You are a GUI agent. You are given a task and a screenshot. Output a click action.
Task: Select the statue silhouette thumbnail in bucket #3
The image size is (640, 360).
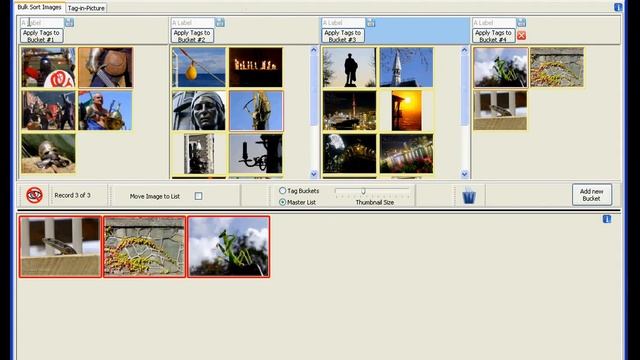click(x=349, y=67)
